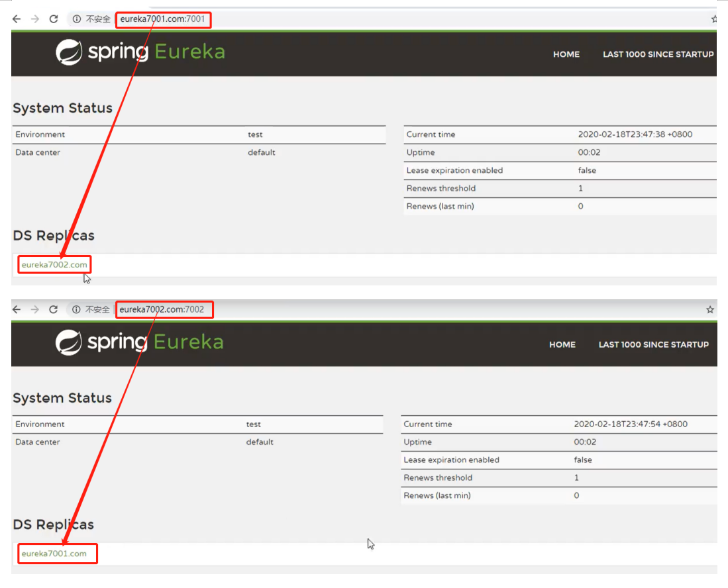The image size is (728, 588).
Task: Open HOME in the eureka7001 page navbar
Action: [x=566, y=54]
